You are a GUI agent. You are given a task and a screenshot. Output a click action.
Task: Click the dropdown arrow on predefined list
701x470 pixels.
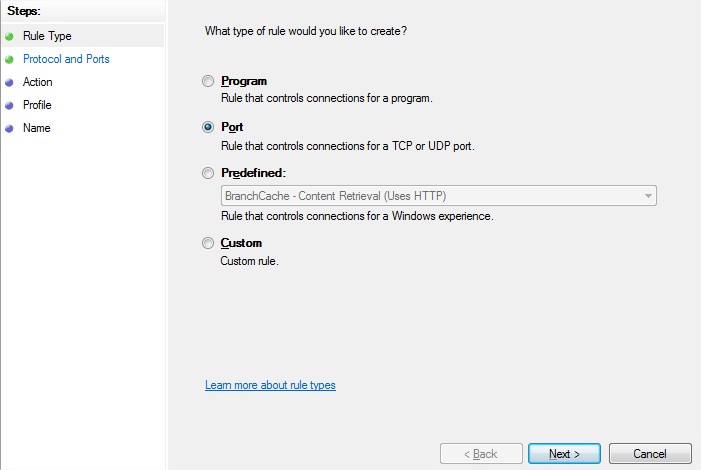648,196
